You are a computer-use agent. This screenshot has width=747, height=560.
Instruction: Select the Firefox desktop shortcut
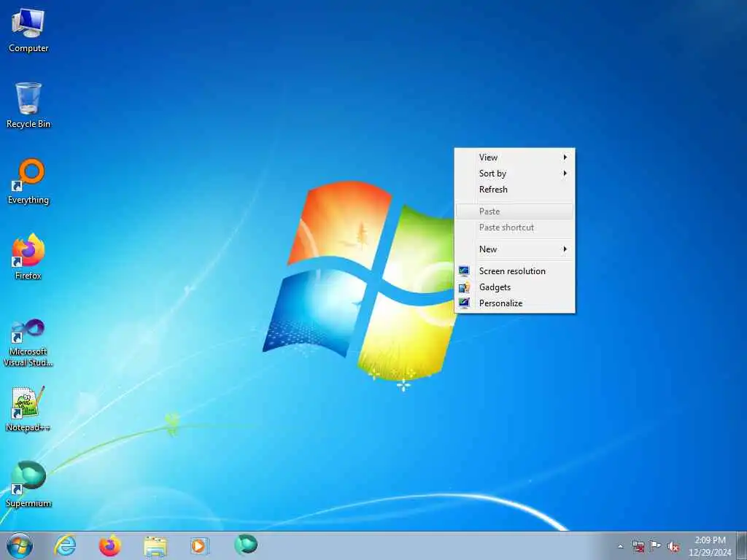click(28, 257)
